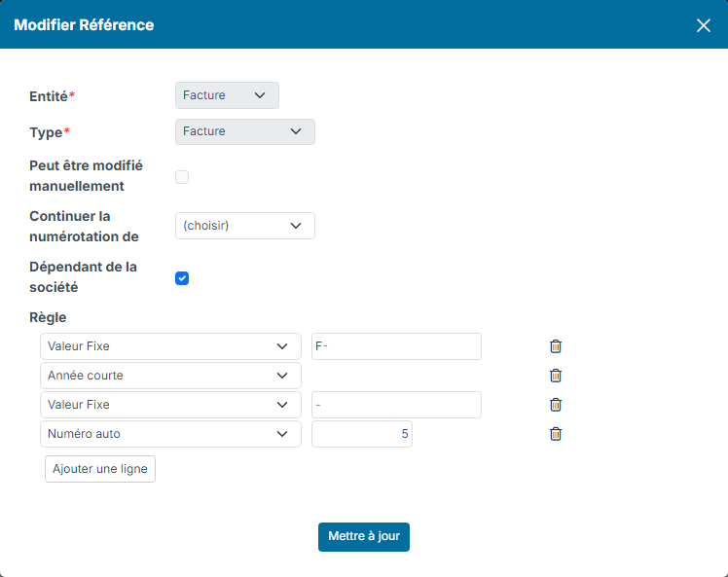
Task: Remove the second Valeur Fixe rule row
Action: tap(556, 405)
